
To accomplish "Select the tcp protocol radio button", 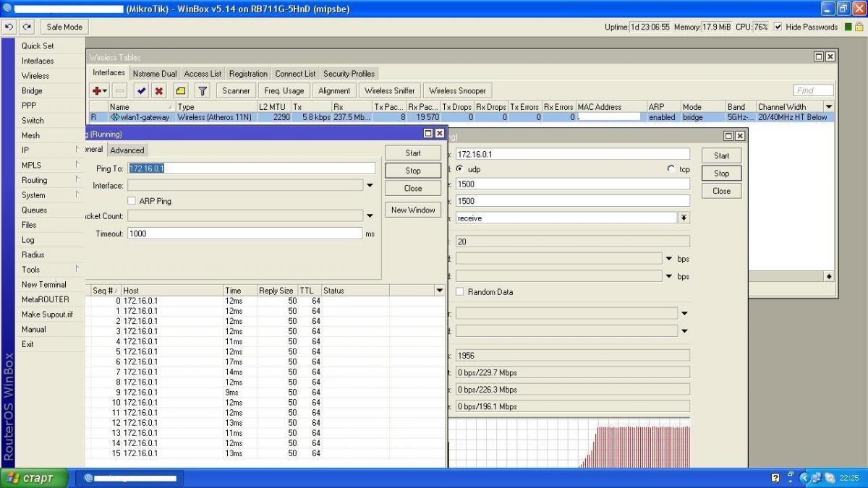I will tap(671, 169).
